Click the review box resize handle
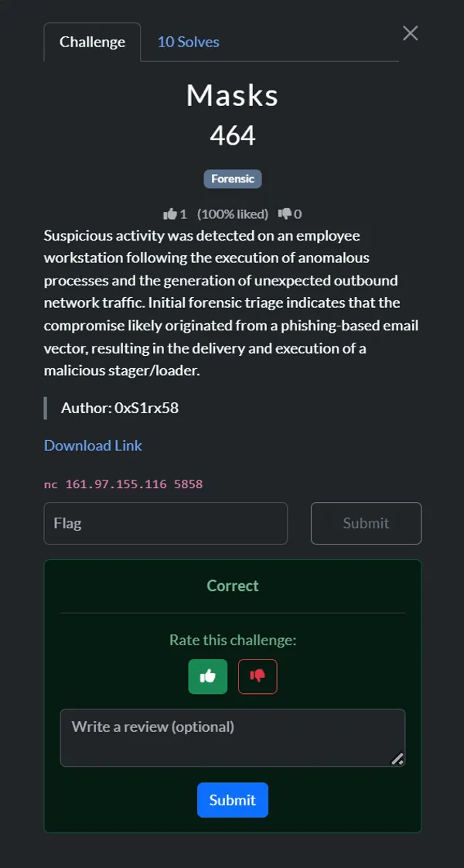 397,759
